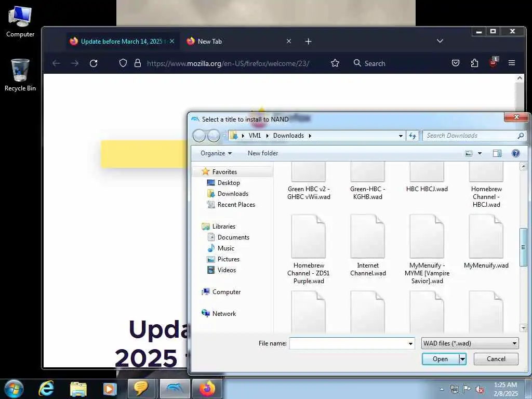Click the refresh folder button in dialog

tap(413, 136)
